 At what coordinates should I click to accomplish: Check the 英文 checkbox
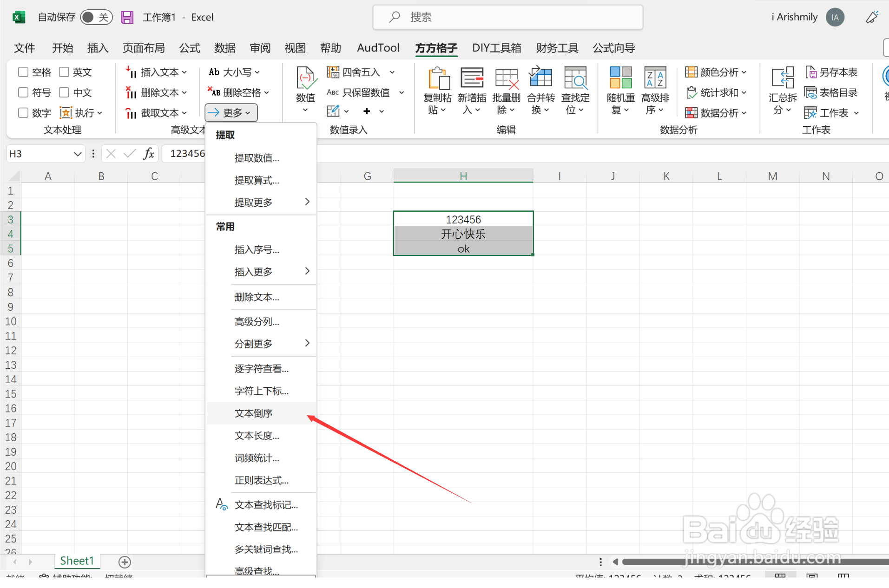[x=64, y=72]
